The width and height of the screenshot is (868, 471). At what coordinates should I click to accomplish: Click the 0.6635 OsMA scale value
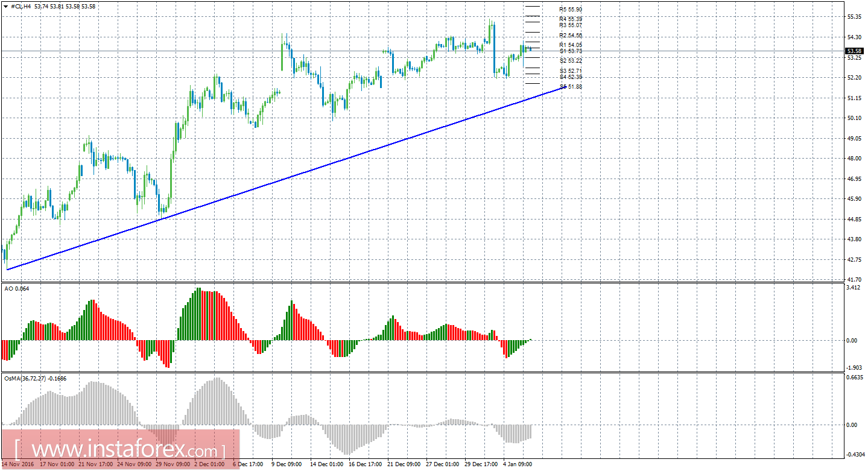point(854,378)
